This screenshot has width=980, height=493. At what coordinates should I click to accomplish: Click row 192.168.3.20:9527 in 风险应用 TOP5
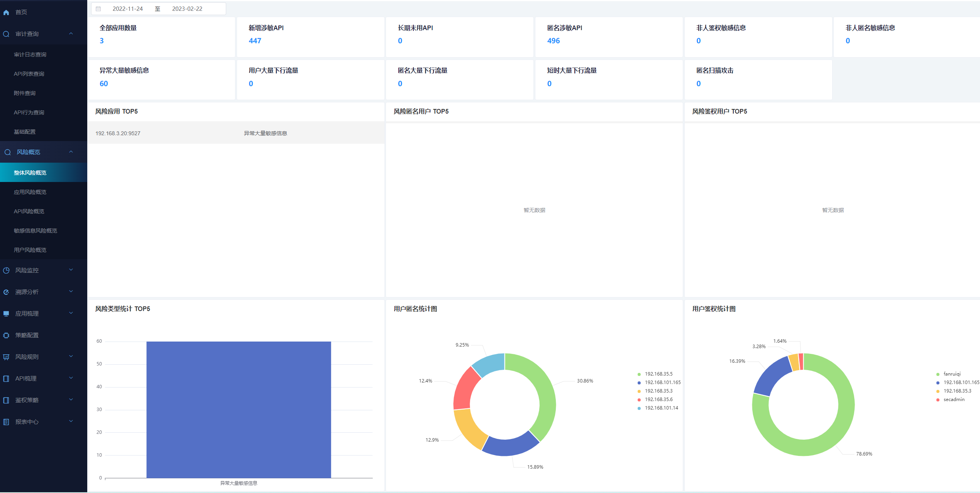[x=236, y=133]
